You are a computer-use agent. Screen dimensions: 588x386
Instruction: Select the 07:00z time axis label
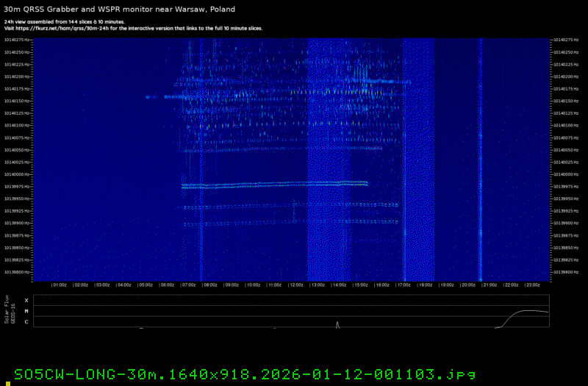[189, 285]
